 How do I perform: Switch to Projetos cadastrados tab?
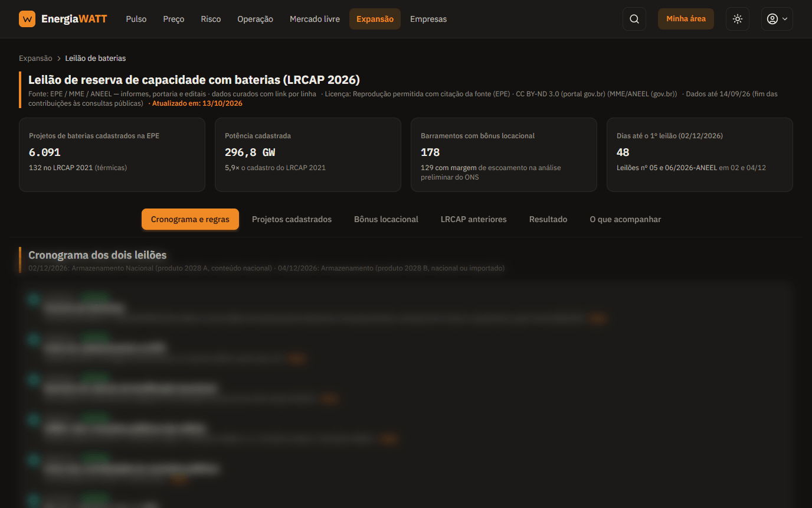click(292, 219)
